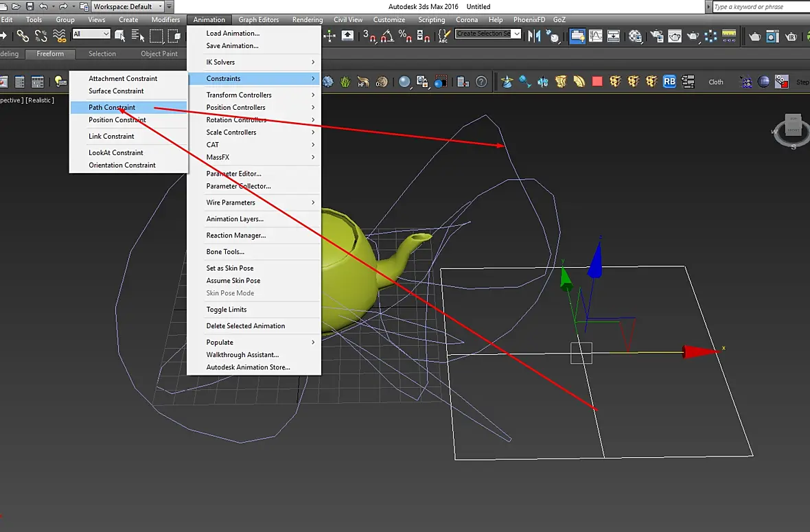Viewport: 810px width, 532px height.
Task: Expand the Wire Parameters submenu
Action: 254,203
